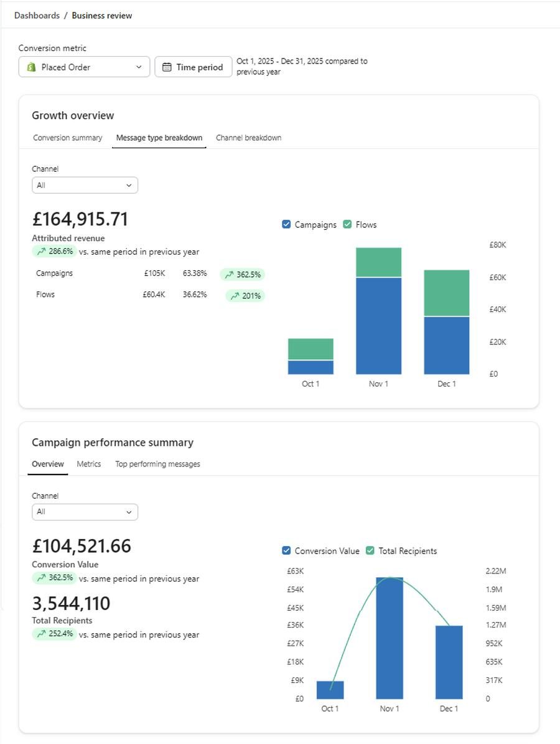560x744 pixels.
Task: Click the trend arrow in Campaigns 362.5% badge
Action: (x=229, y=275)
